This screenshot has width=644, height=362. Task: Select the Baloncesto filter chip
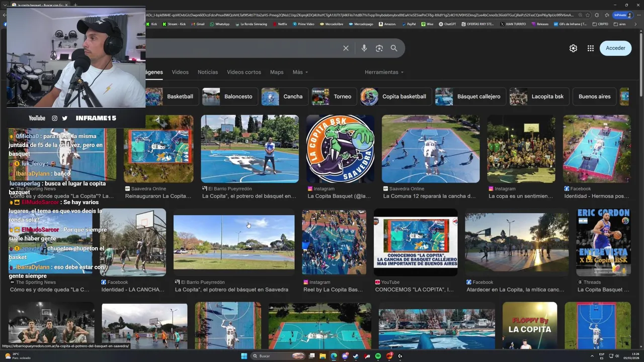tap(230, 97)
